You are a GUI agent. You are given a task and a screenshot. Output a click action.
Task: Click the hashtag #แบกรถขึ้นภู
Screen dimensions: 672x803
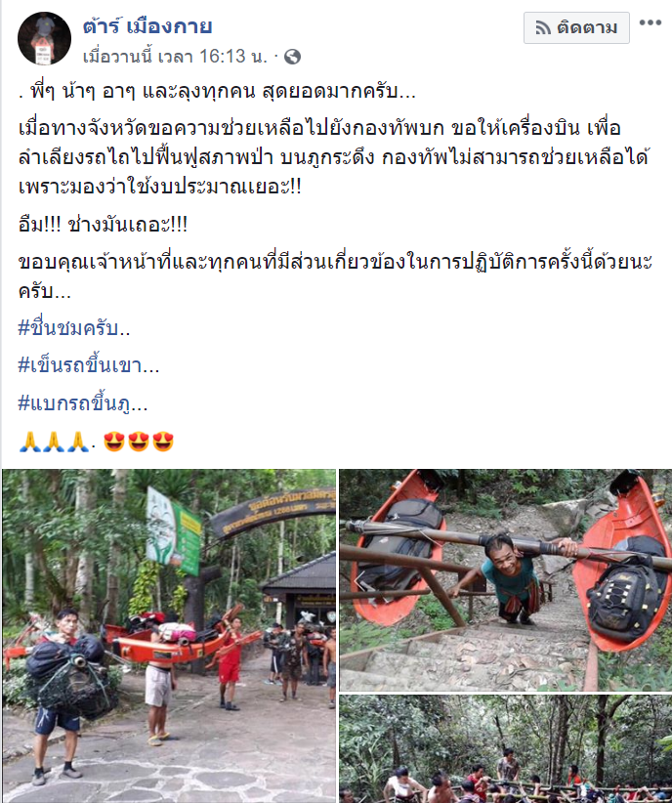click(82, 403)
